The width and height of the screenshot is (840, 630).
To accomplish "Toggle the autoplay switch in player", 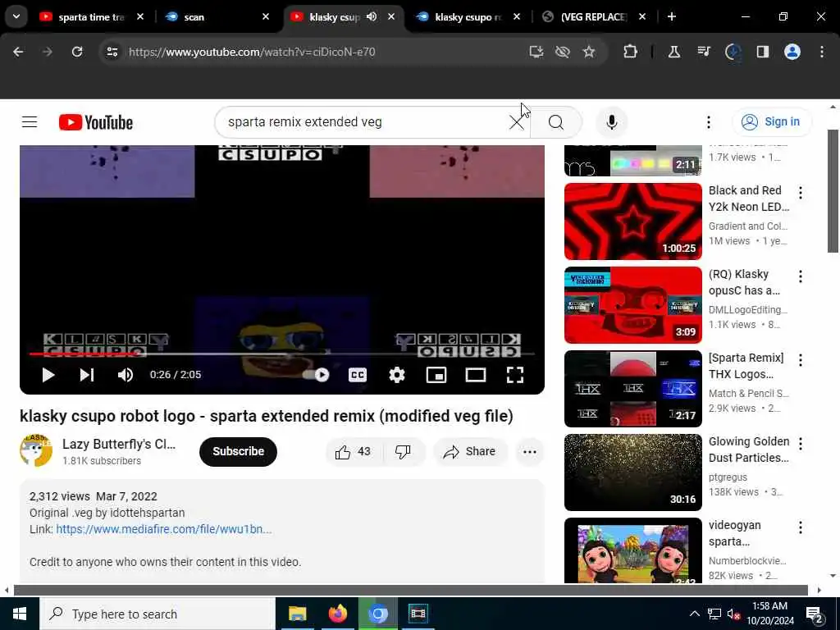I will point(316,374).
